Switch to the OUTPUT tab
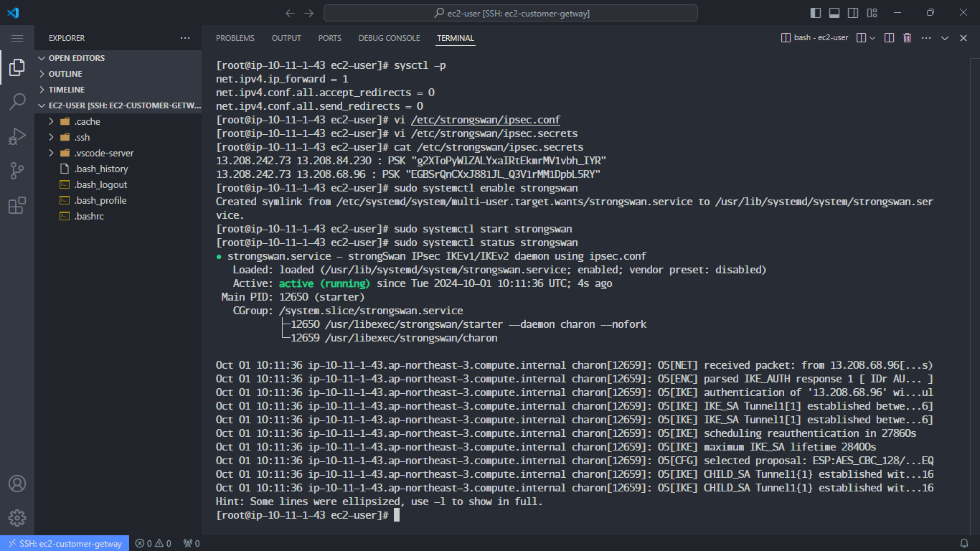980x551 pixels. point(286,38)
